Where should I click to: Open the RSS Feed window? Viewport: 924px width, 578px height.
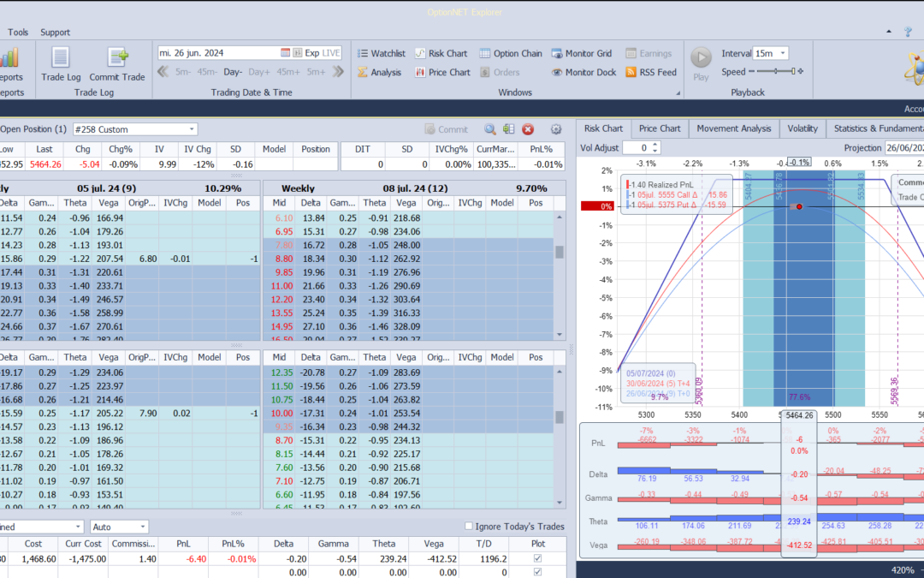(650, 73)
